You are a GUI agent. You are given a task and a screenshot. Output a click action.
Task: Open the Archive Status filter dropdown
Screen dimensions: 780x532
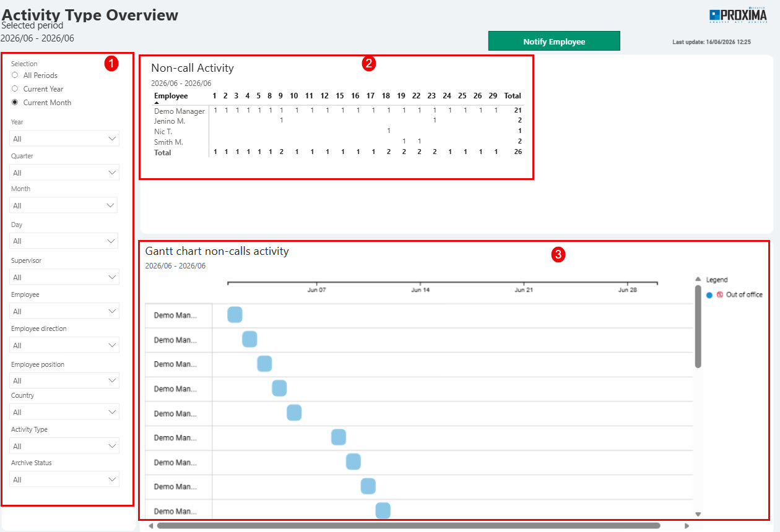pos(64,479)
